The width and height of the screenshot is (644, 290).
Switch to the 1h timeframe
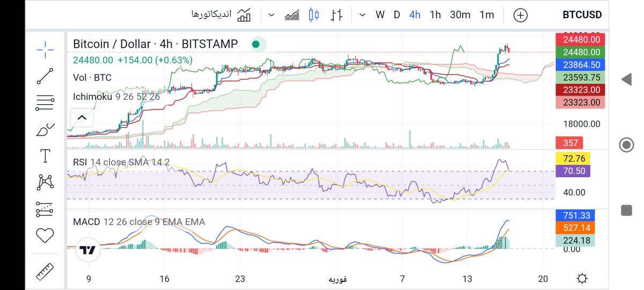pos(435,15)
